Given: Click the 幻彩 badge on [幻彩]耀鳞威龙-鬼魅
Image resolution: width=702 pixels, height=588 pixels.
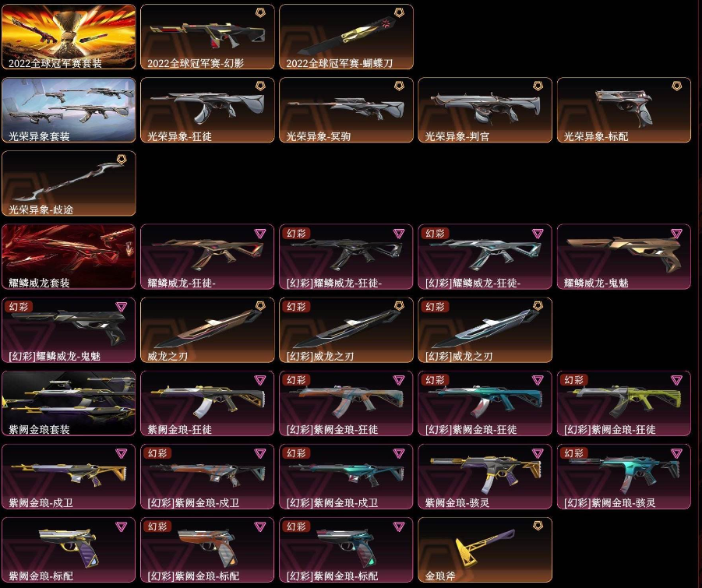Looking at the screenshot, I should click(19, 307).
